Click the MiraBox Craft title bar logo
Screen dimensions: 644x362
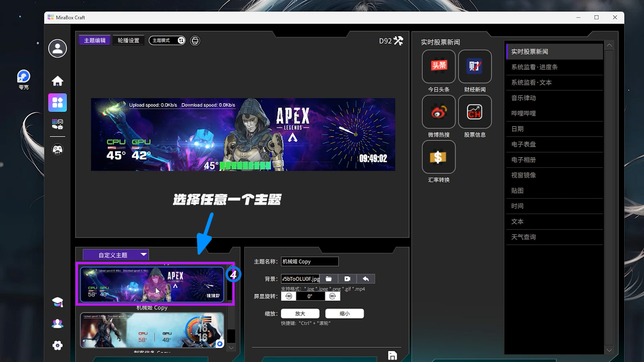click(x=51, y=17)
